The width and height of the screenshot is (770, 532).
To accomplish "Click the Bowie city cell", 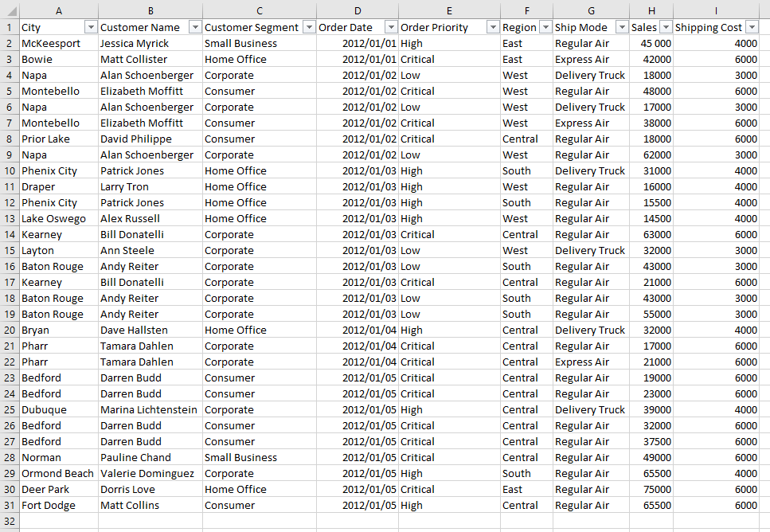I will [59, 60].
